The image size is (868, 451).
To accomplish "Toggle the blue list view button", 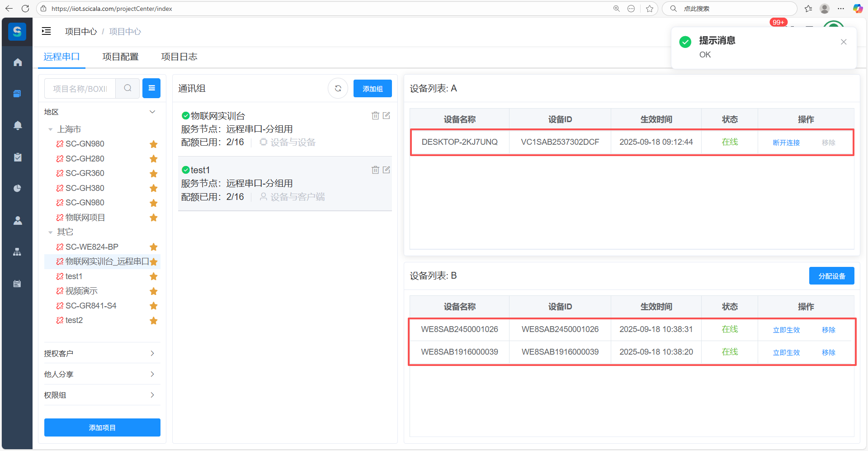I will coord(151,88).
